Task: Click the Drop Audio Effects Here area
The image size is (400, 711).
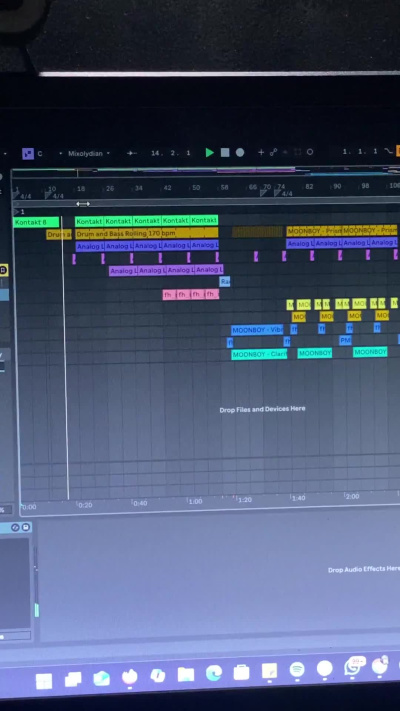Action: [x=364, y=569]
